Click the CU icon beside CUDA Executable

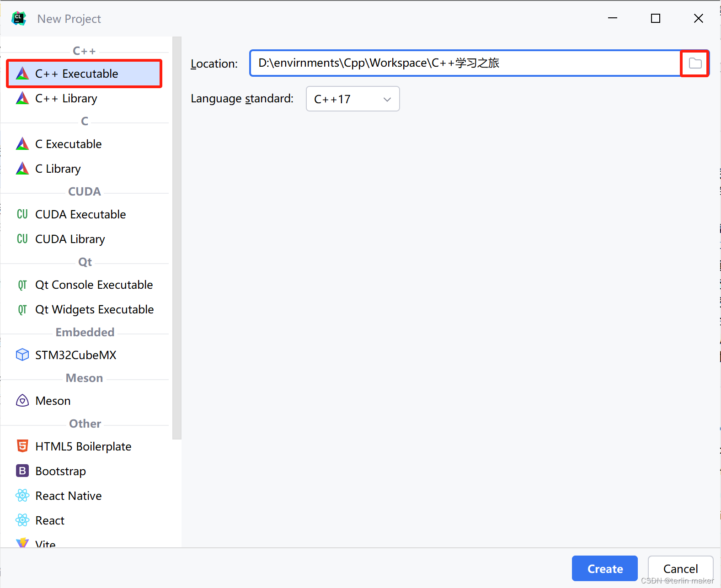[x=22, y=214]
